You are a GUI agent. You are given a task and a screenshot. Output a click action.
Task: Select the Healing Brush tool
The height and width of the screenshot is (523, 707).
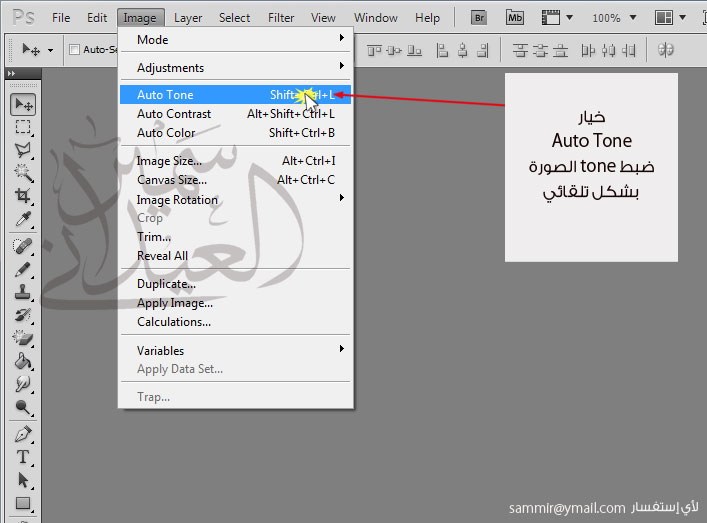[23, 247]
